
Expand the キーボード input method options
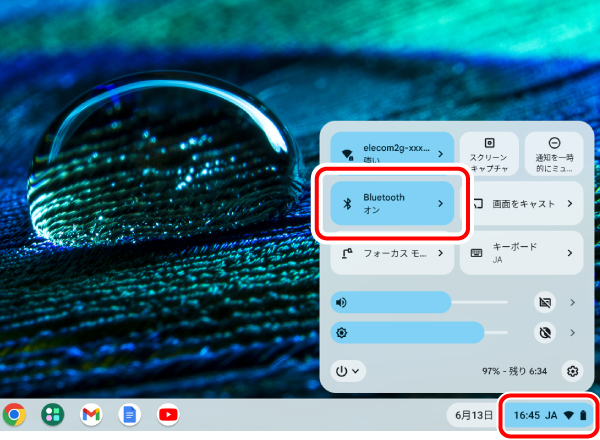[x=569, y=253]
